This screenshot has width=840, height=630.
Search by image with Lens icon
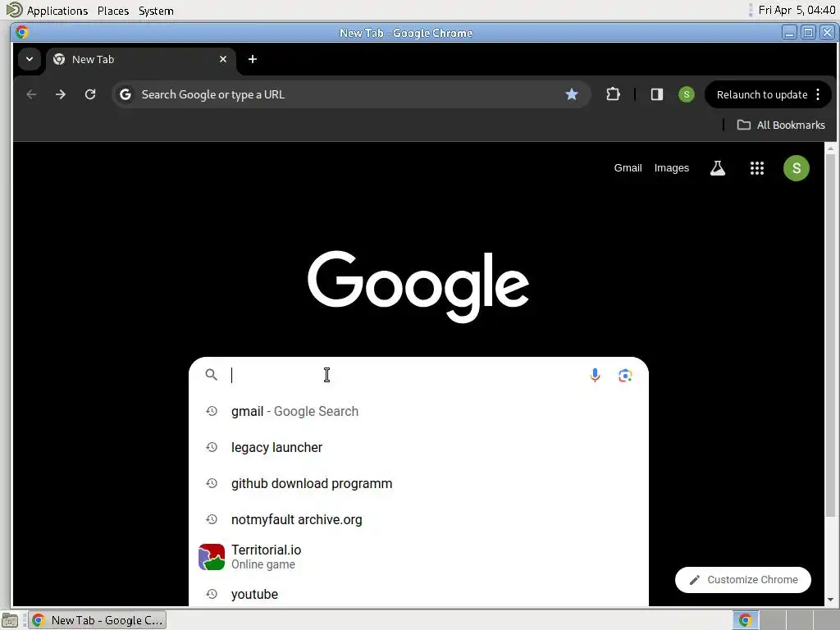pos(625,375)
